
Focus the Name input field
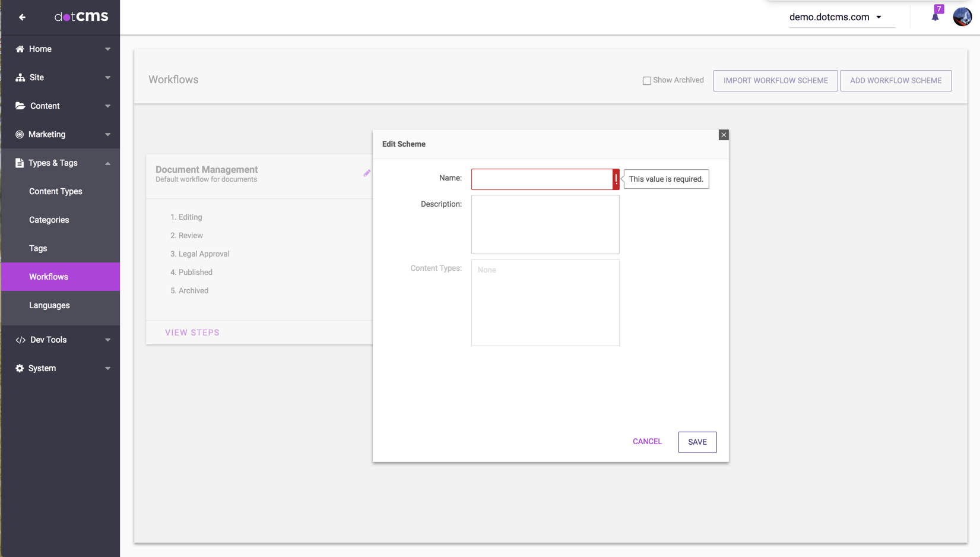[x=541, y=179]
